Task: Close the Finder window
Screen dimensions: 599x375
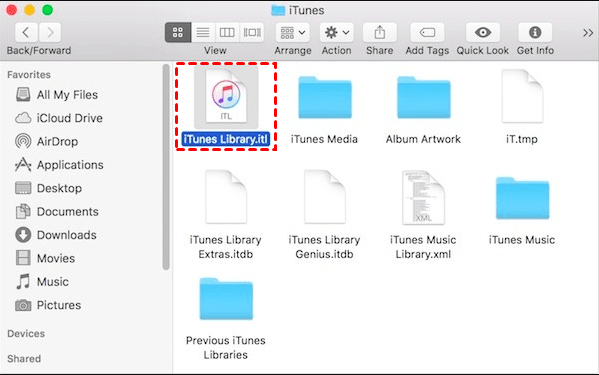Action: pyautogui.click(x=12, y=10)
